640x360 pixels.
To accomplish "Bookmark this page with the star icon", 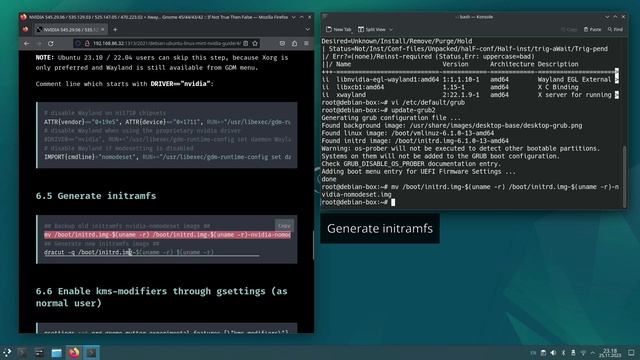I will tap(255, 43).
